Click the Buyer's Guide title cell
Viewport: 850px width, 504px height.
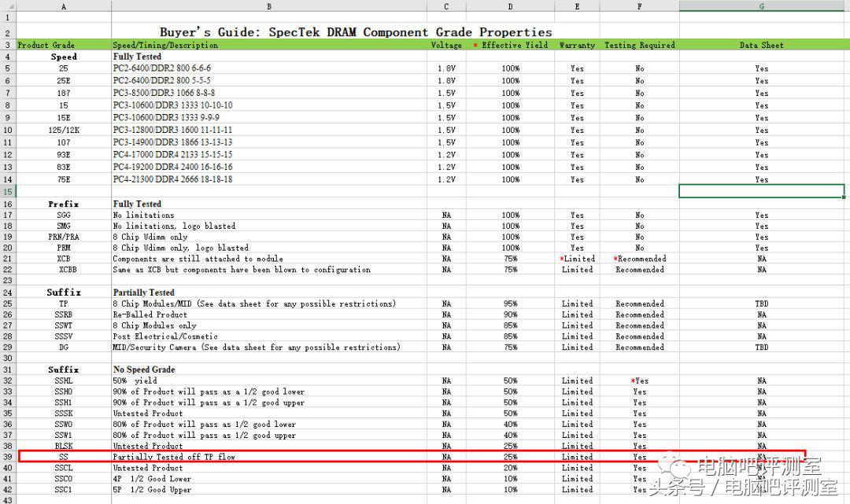356,32
